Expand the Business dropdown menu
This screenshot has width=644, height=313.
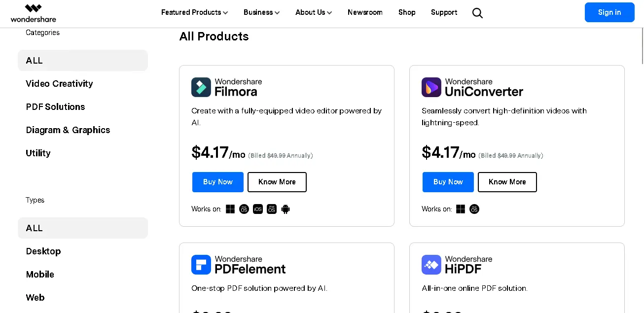pyautogui.click(x=261, y=12)
